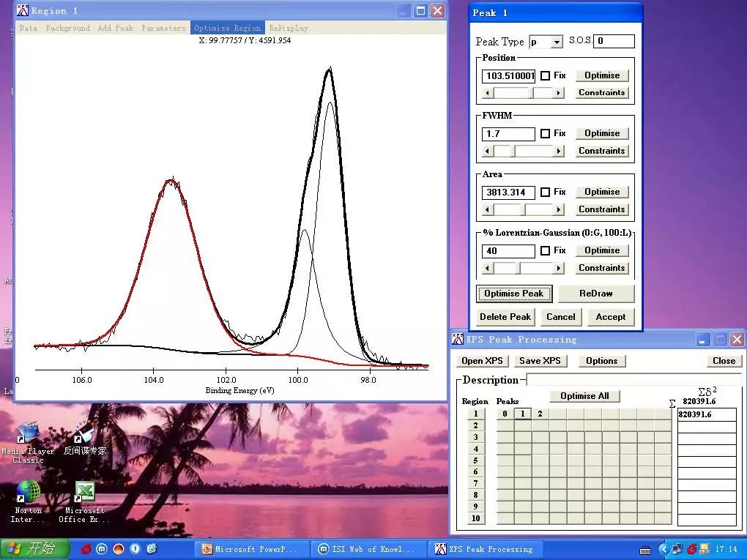This screenshot has width=747, height=560.
Task: Switch to XPS Peak Processing taskbar item
Action: tap(484, 549)
